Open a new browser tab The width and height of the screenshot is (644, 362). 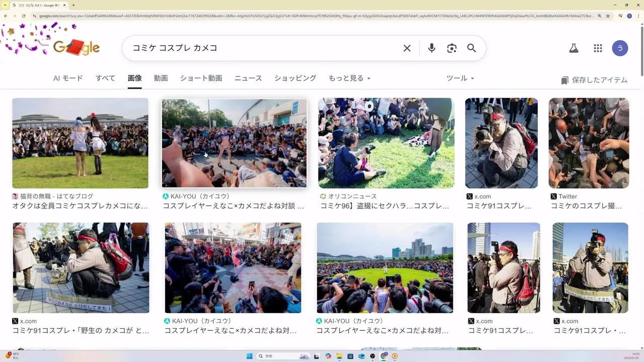(73, 5)
